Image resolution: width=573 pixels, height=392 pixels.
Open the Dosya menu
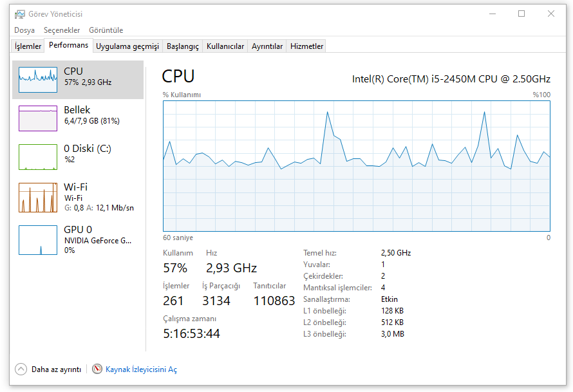24,30
